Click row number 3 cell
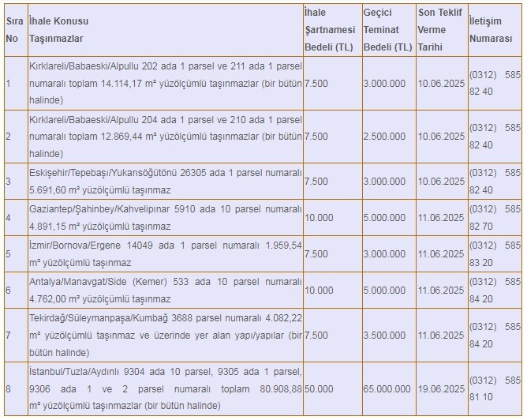527x420 pixels. pos(16,182)
